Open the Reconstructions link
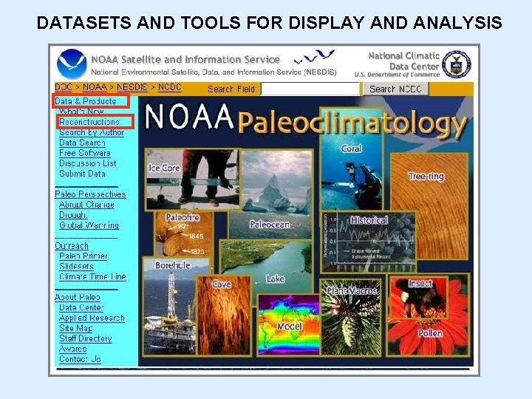Image resolution: width=532 pixels, height=399 pixels. pyautogui.click(x=89, y=122)
